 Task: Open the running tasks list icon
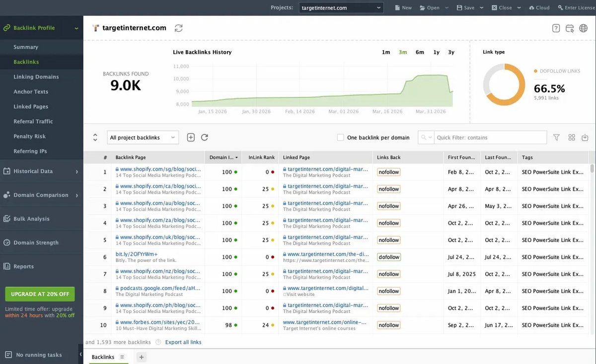(x=7, y=355)
